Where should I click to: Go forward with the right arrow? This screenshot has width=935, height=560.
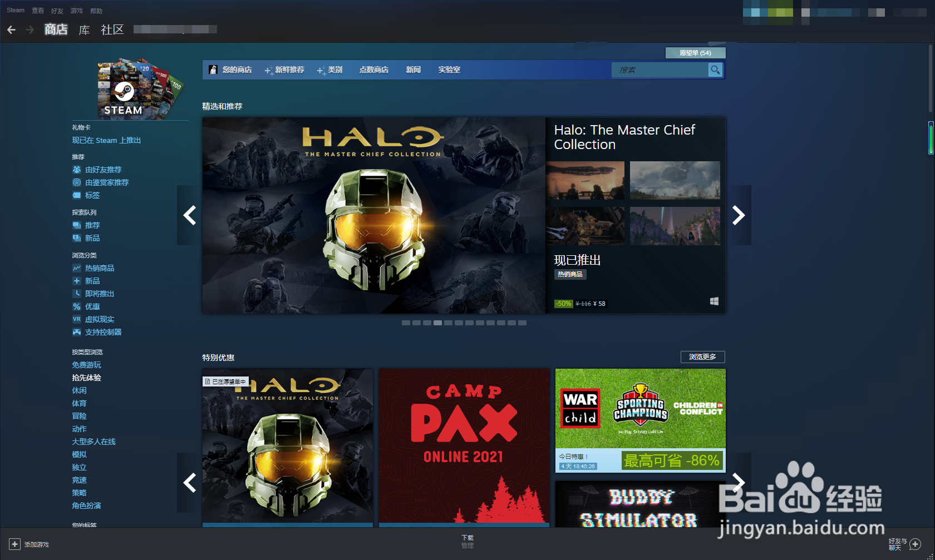tap(29, 29)
